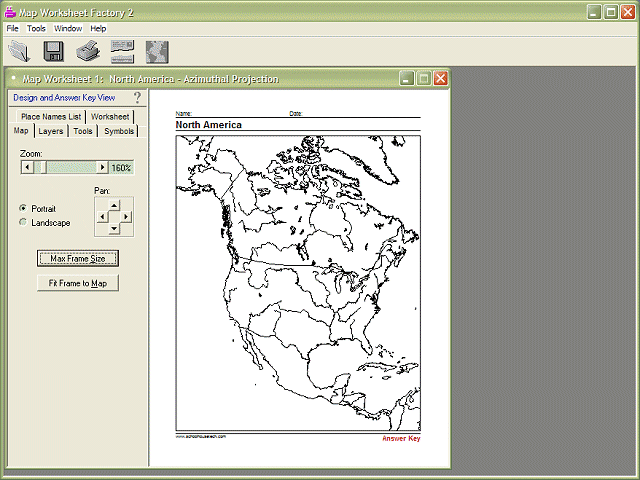Click the world map toolbar icon

157,52
